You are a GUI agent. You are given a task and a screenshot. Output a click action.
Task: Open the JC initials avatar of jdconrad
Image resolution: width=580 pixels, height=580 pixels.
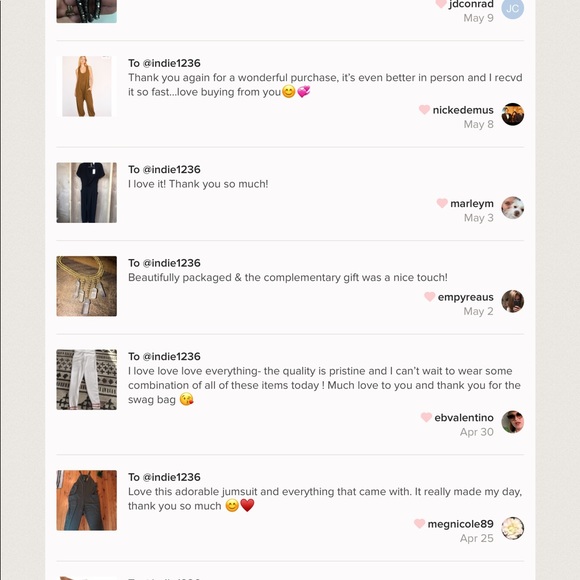512,8
